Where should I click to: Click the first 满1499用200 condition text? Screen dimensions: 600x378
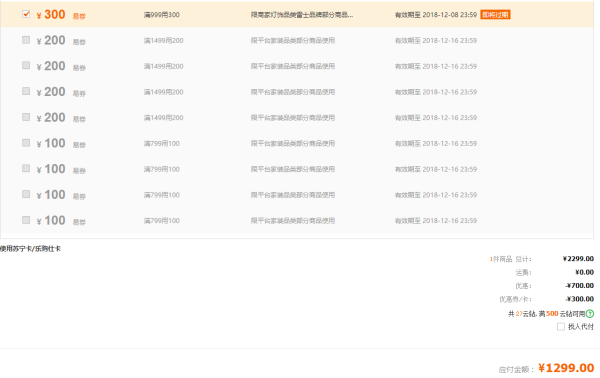tap(163, 41)
